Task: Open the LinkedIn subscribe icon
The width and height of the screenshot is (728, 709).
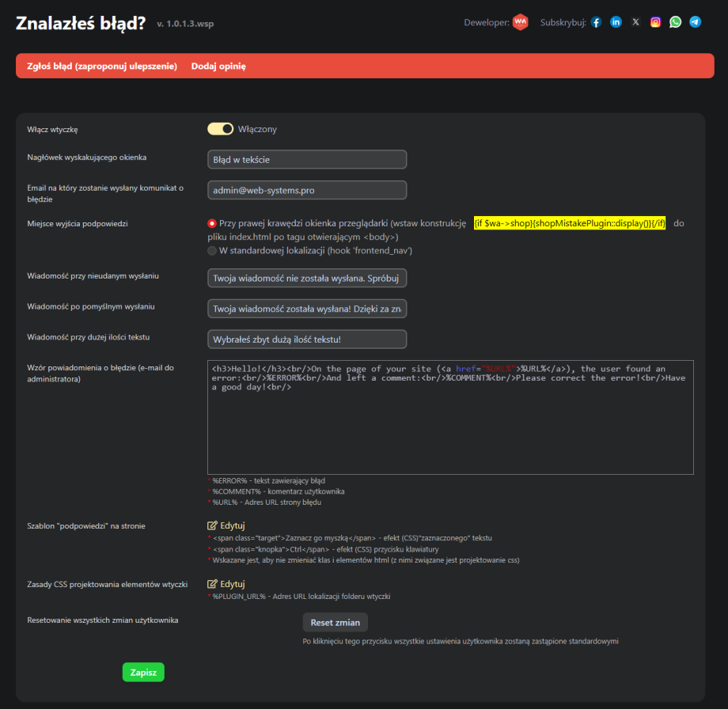Action: (x=616, y=22)
